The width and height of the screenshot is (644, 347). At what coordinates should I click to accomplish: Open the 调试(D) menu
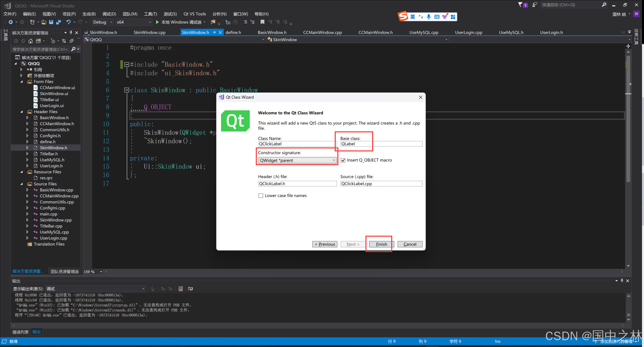click(109, 14)
